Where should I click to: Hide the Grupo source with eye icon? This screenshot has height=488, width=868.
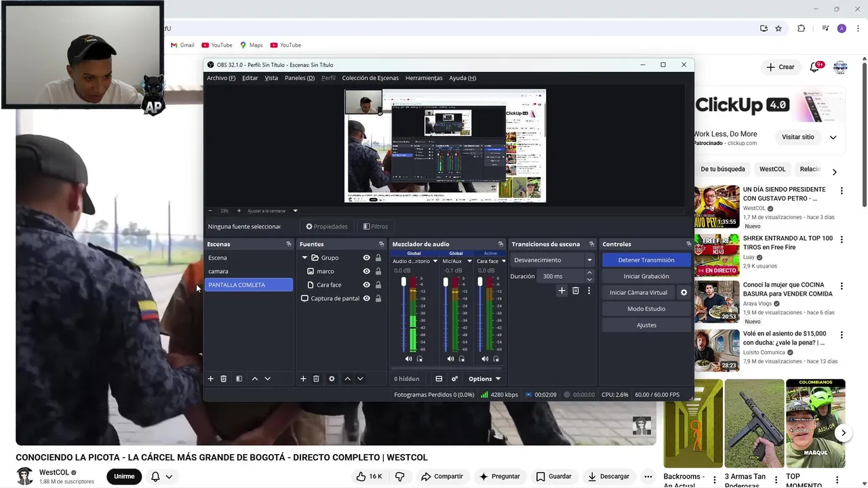[366, 258]
